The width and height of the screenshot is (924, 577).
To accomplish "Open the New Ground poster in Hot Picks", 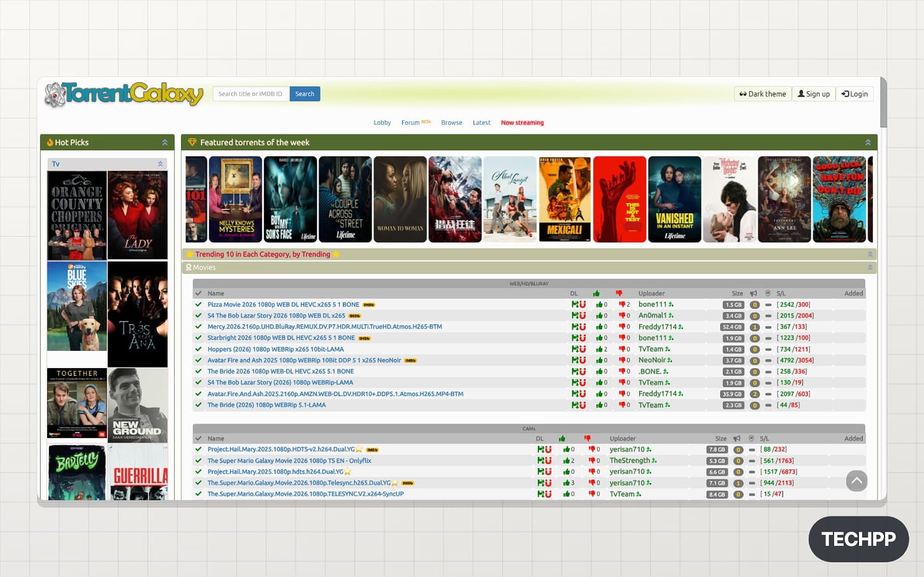I will (x=138, y=405).
